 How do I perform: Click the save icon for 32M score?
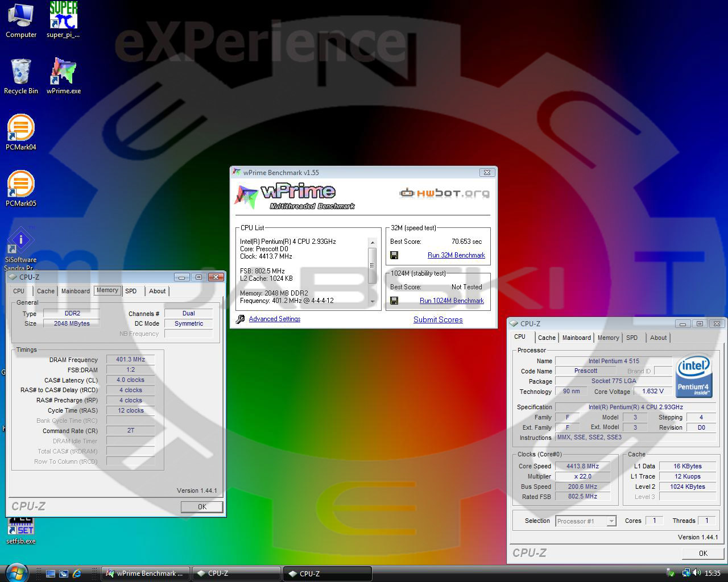[394, 255]
